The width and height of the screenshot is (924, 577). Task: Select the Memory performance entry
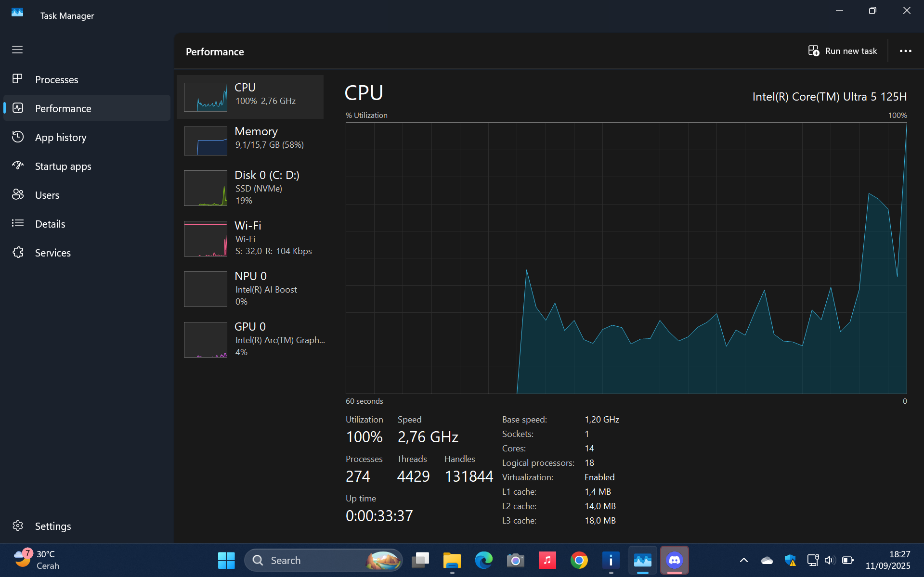coord(250,141)
